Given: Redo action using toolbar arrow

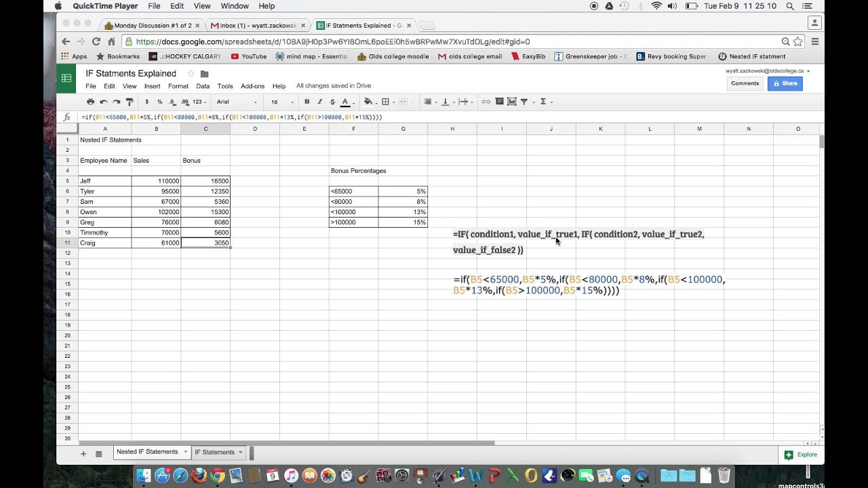Looking at the screenshot, I should tap(116, 102).
